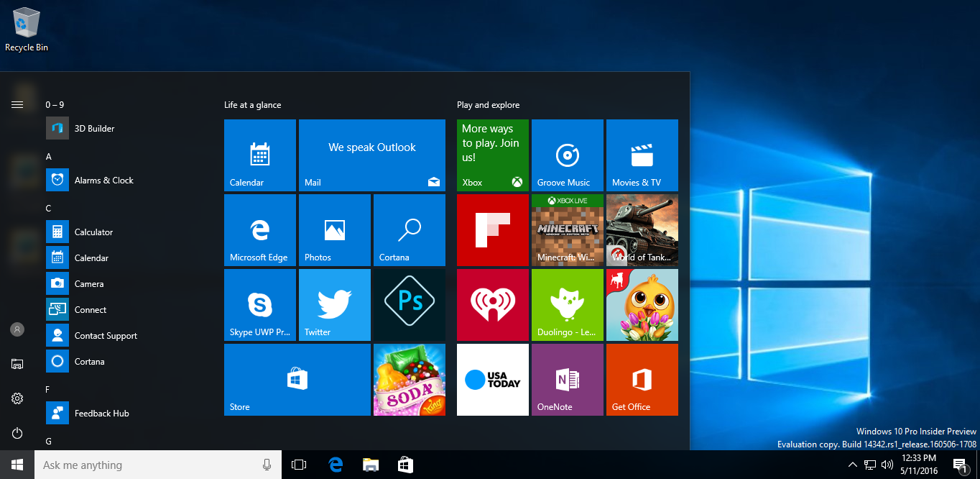Show hidden system tray icons
This screenshot has height=479, width=980.
pos(853,465)
